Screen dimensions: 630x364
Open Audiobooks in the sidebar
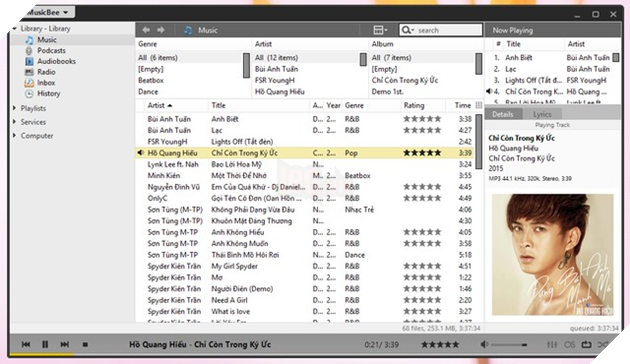(56, 61)
